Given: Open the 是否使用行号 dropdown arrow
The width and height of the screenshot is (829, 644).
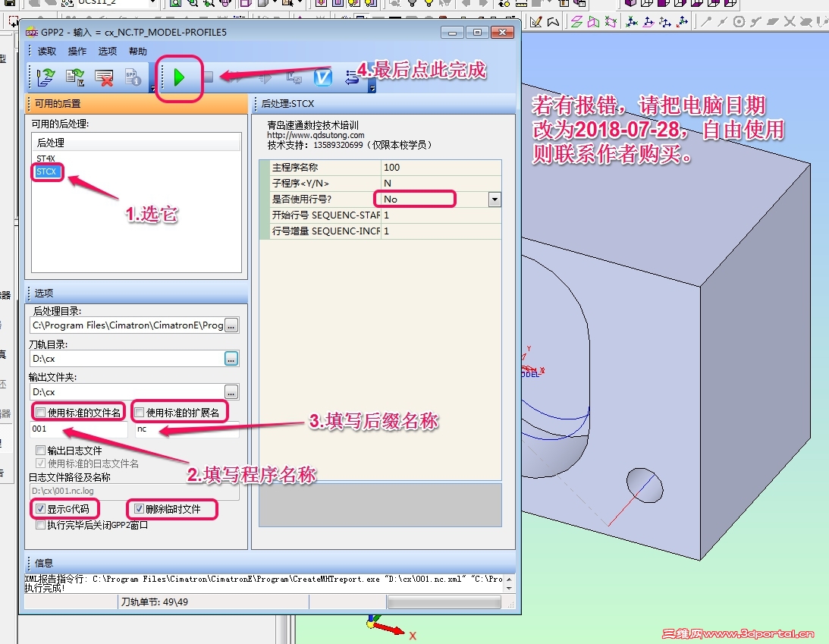Looking at the screenshot, I should click(x=495, y=199).
